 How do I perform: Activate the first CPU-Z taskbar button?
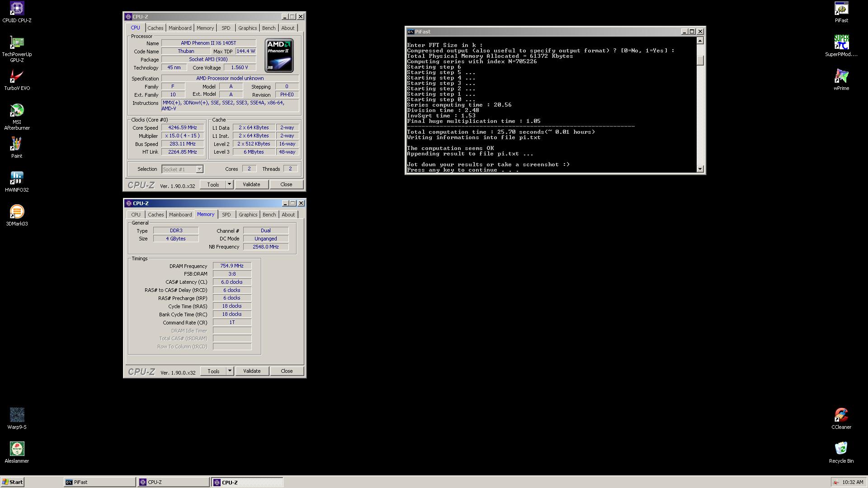pos(174,482)
